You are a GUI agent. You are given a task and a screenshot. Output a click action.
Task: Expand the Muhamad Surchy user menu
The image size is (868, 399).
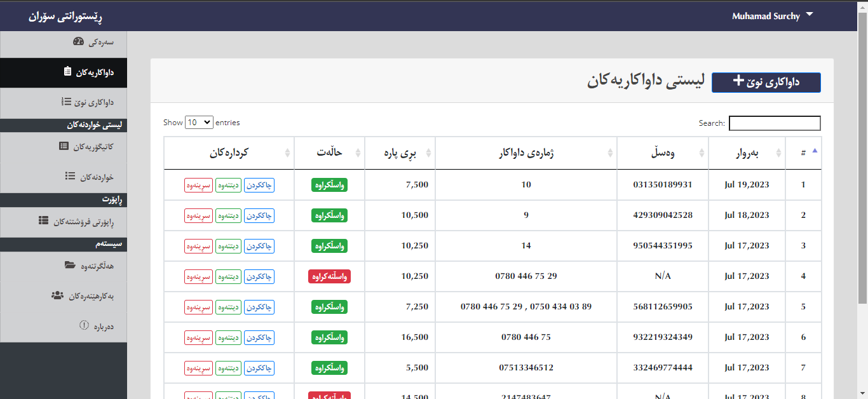pyautogui.click(x=772, y=16)
